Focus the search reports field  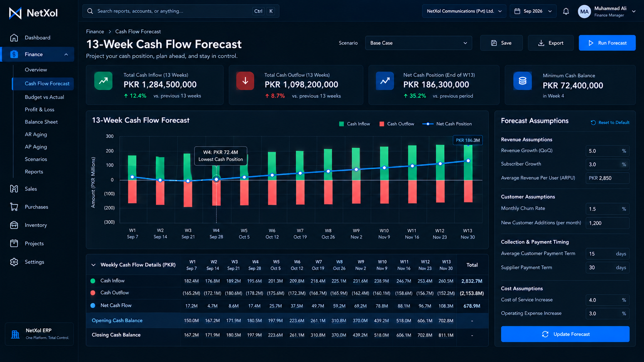click(181, 11)
